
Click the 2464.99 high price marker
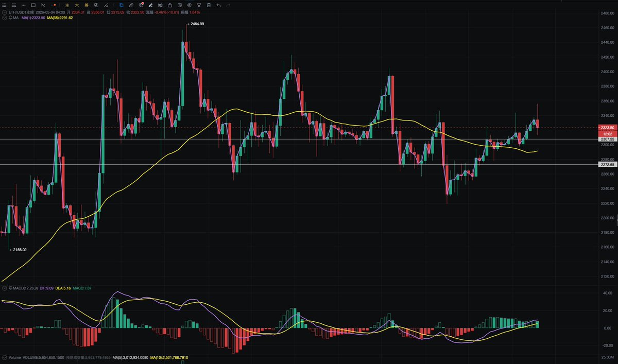[x=195, y=24]
